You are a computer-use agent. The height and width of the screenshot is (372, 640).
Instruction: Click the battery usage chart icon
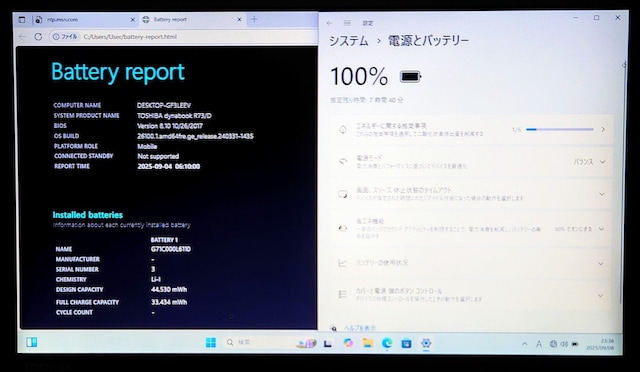(x=342, y=263)
